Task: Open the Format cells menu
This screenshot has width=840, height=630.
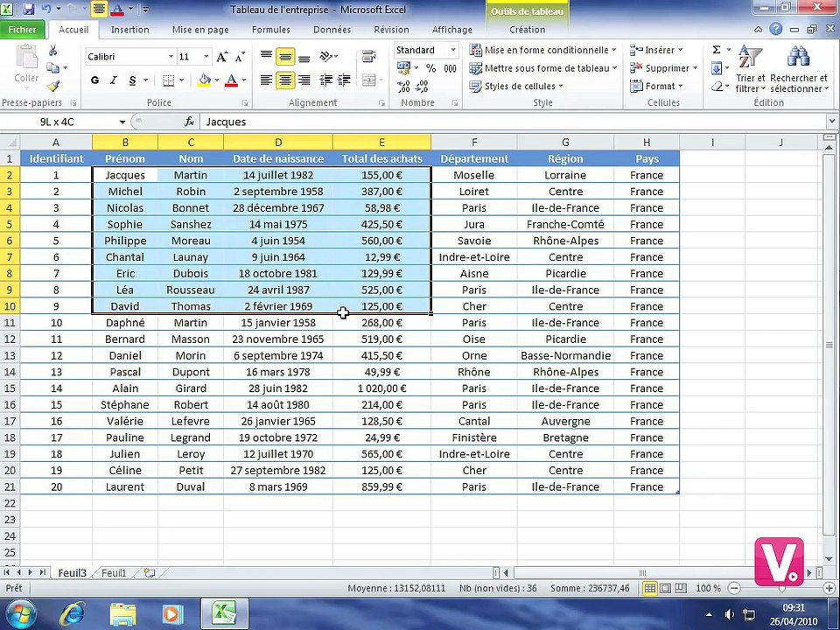Action: click(656, 86)
